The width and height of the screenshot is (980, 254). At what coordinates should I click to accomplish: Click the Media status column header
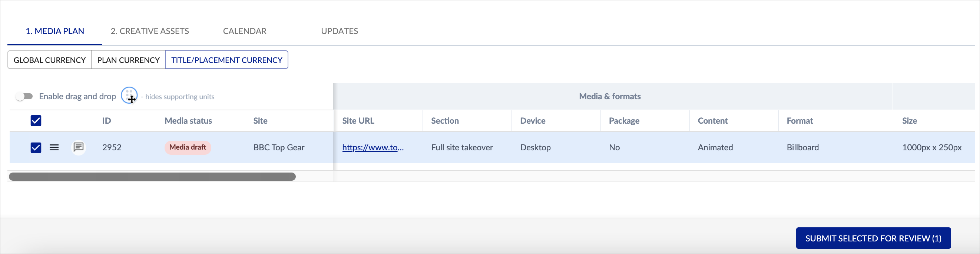pyautogui.click(x=188, y=121)
